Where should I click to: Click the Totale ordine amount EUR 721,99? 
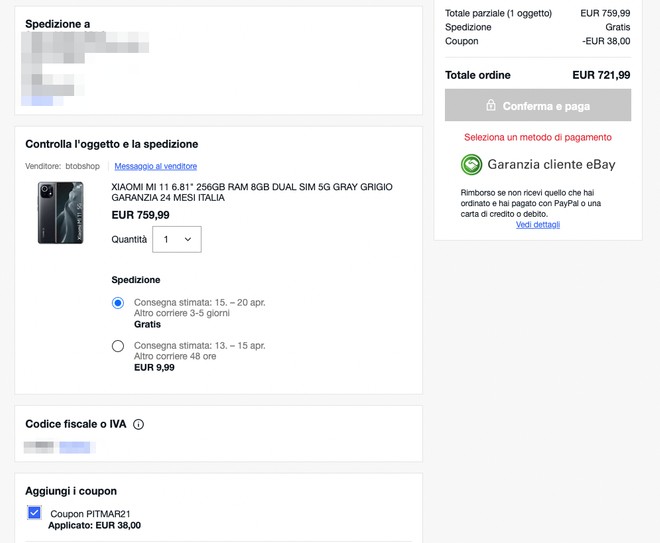click(601, 75)
